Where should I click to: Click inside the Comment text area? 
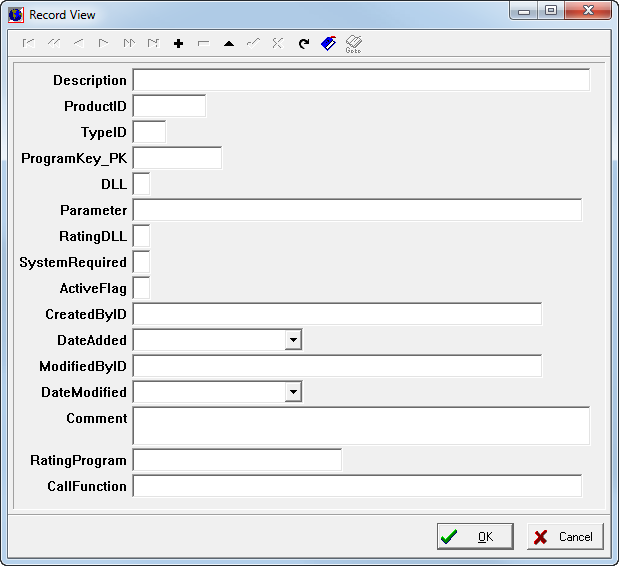[x=360, y=425]
